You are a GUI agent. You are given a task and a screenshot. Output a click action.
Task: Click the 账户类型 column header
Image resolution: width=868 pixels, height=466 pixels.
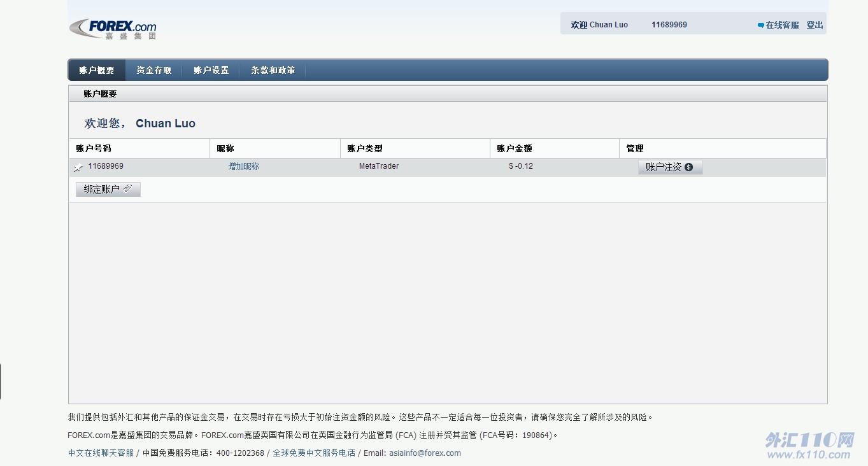(365, 148)
